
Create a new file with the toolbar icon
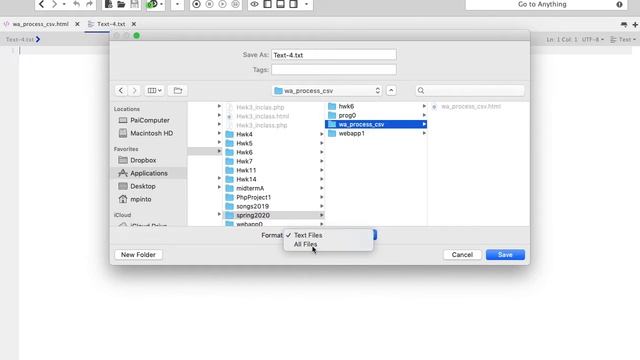click(x=109, y=4)
